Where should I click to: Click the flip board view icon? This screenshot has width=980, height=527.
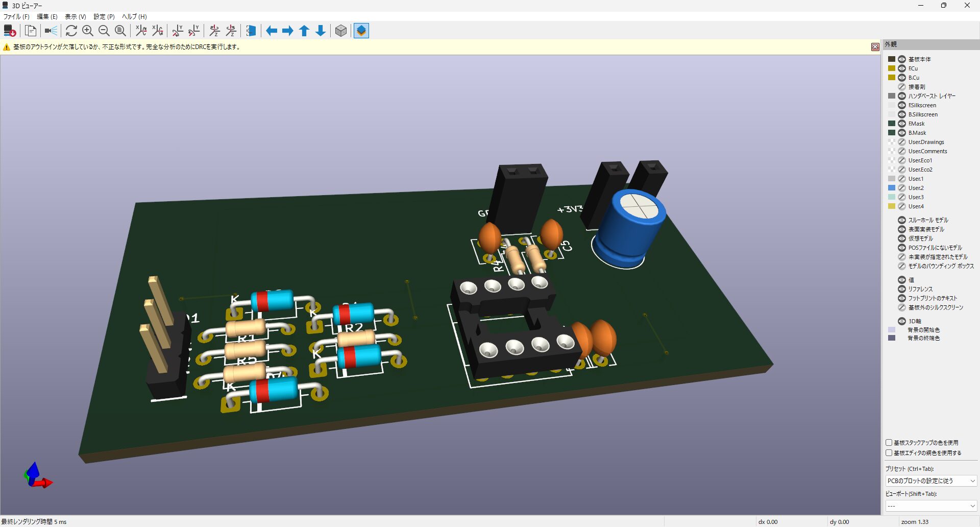pyautogui.click(x=251, y=31)
